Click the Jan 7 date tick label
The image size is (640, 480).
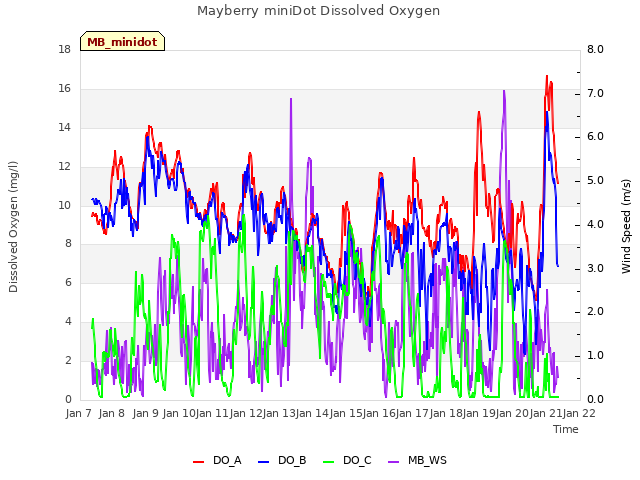tap(78, 413)
